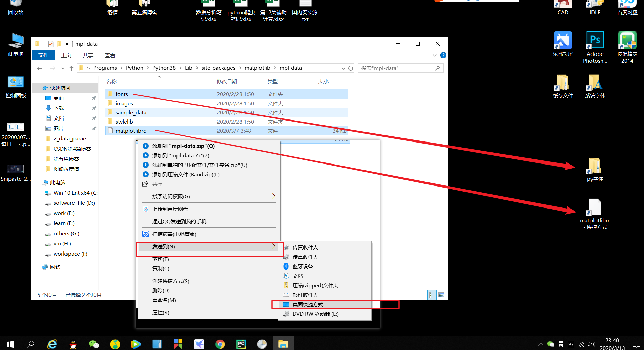Switch to the 查看 ribbon tab

110,55
